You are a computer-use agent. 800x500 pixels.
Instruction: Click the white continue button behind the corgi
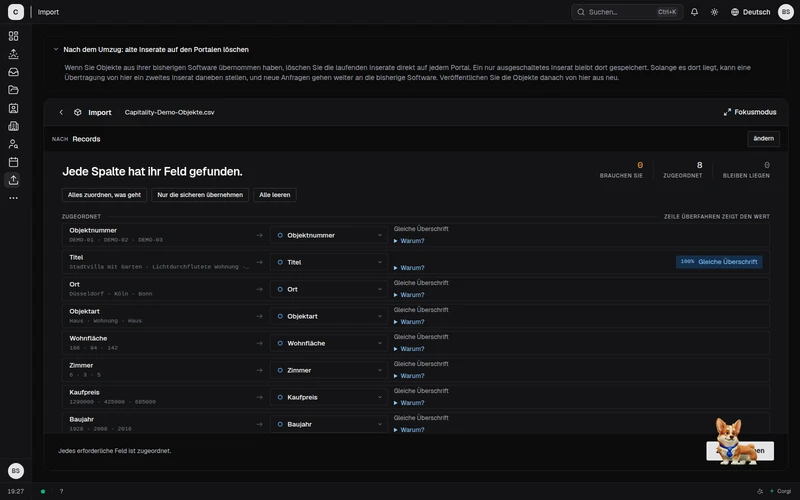(740, 451)
